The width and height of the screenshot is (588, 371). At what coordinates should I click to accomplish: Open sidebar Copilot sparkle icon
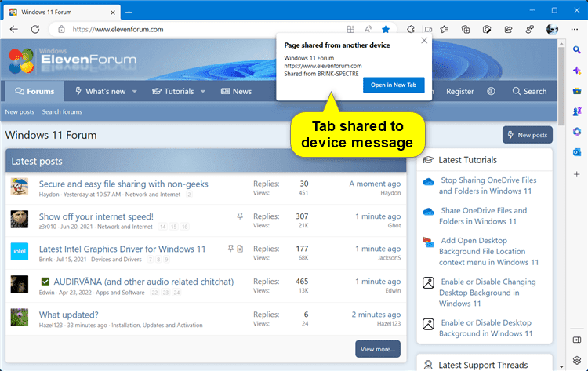(x=577, y=71)
